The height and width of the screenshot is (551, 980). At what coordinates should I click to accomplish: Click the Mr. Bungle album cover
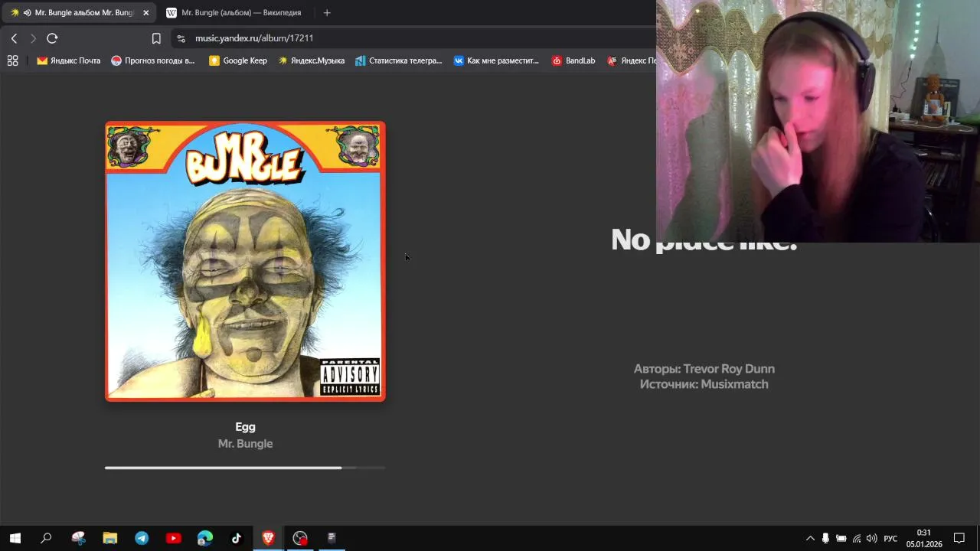tap(245, 261)
